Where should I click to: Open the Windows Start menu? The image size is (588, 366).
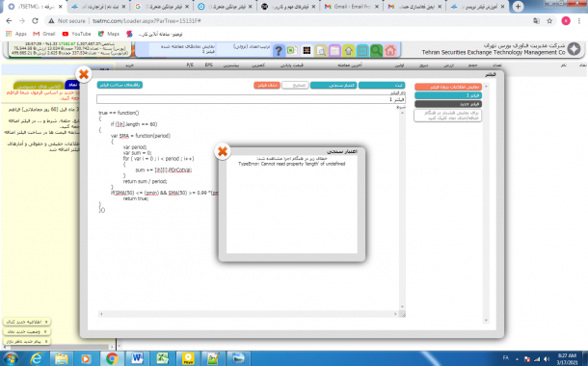coord(10,358)
